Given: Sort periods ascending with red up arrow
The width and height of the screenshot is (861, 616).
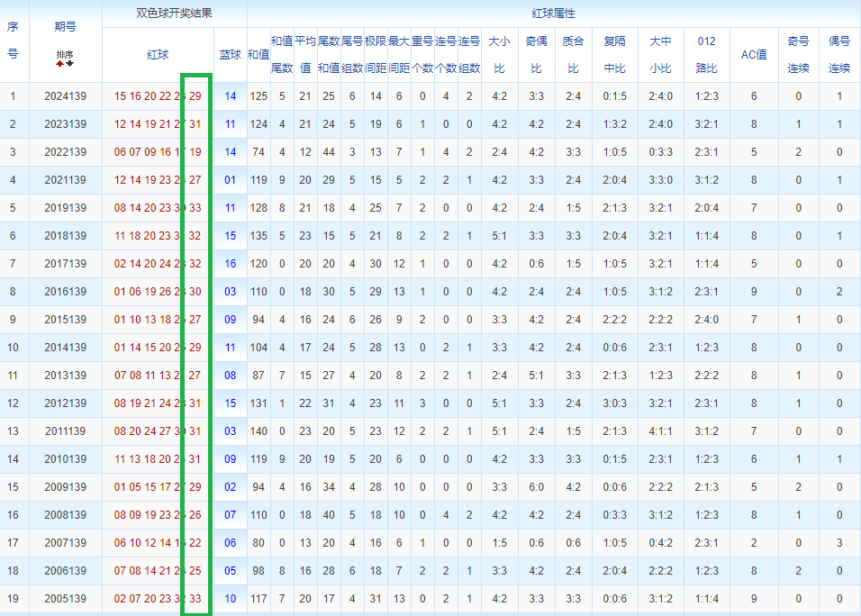Looking at the screenshot, I should (x=59, y=64).
